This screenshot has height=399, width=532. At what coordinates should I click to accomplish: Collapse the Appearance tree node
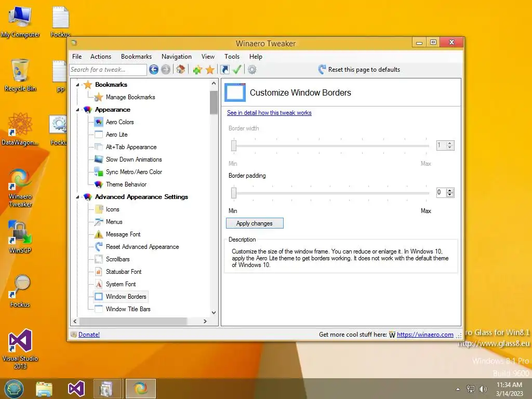pyautogui.click(x=78, y=110)
